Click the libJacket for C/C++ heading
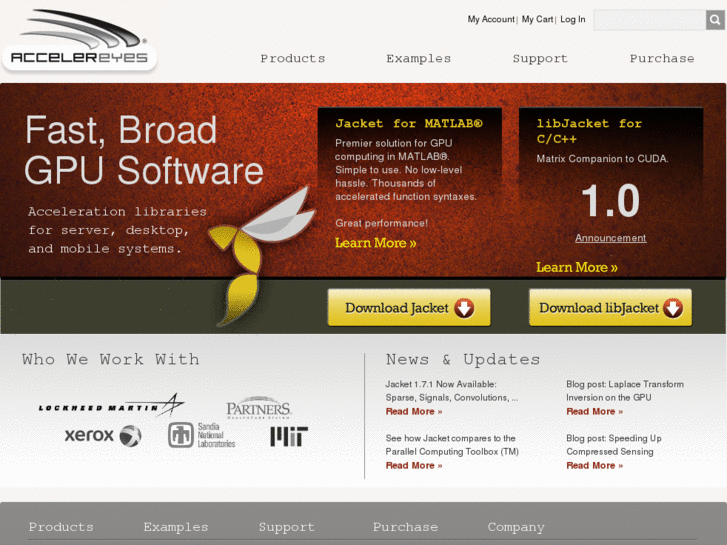This screenshot has height=545, width=727. click(589, 131)
